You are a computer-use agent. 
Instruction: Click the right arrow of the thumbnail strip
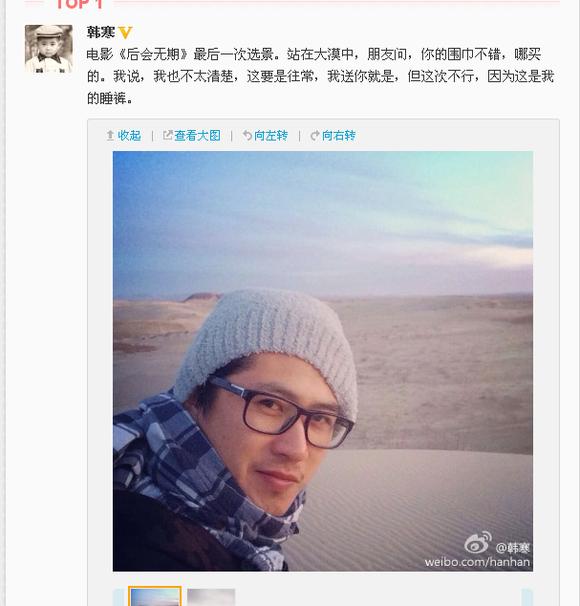tap(527, 597)
